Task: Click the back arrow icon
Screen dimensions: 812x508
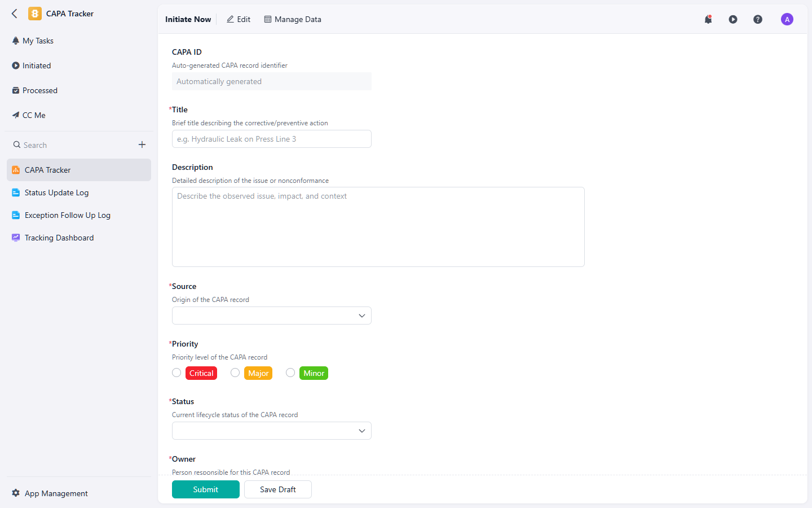Action: pyautogui.click(x=15, y=14)
